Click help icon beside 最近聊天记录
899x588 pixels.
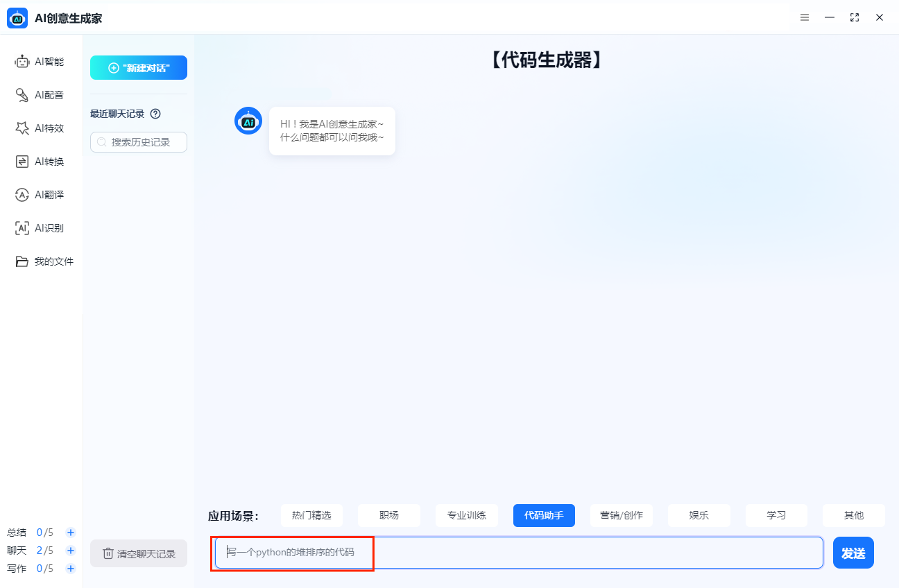(x=155, y=114)
